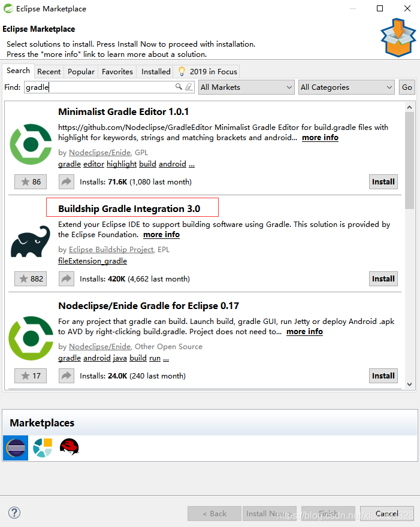The image size is (420, 527).
Task: Star Nodeclipse/Enide Gradle for Eclipse (17)
Action: (31, 375)
